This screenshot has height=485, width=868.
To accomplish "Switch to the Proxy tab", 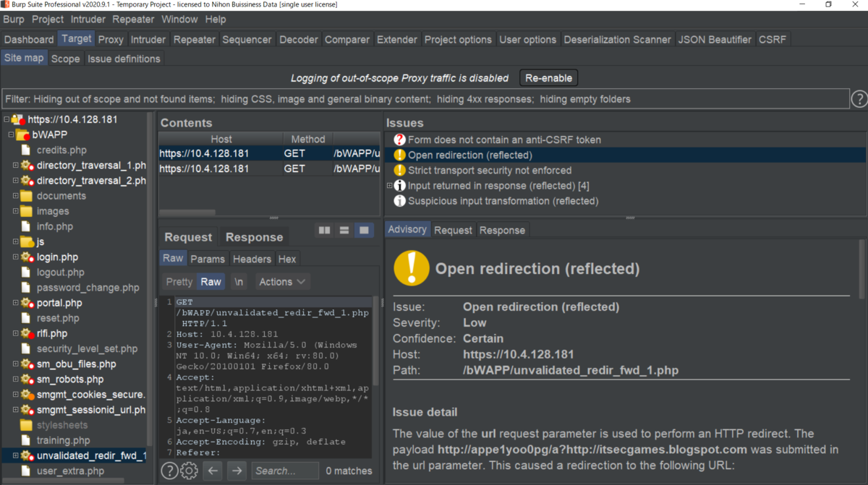I will click(111, 39).
